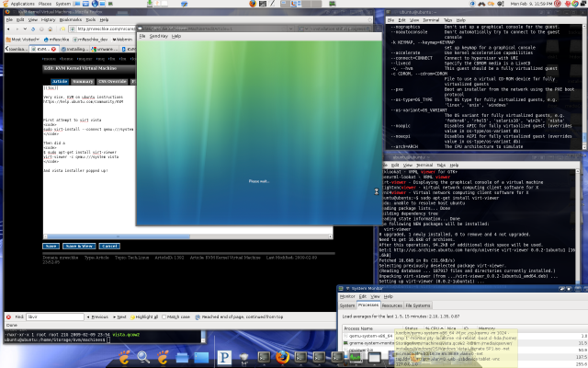The width and height of the screenshot is (588, 368).
Task: Open mReschke bookmark in bookmarks toolbar
Action: [x=57, y=39]
